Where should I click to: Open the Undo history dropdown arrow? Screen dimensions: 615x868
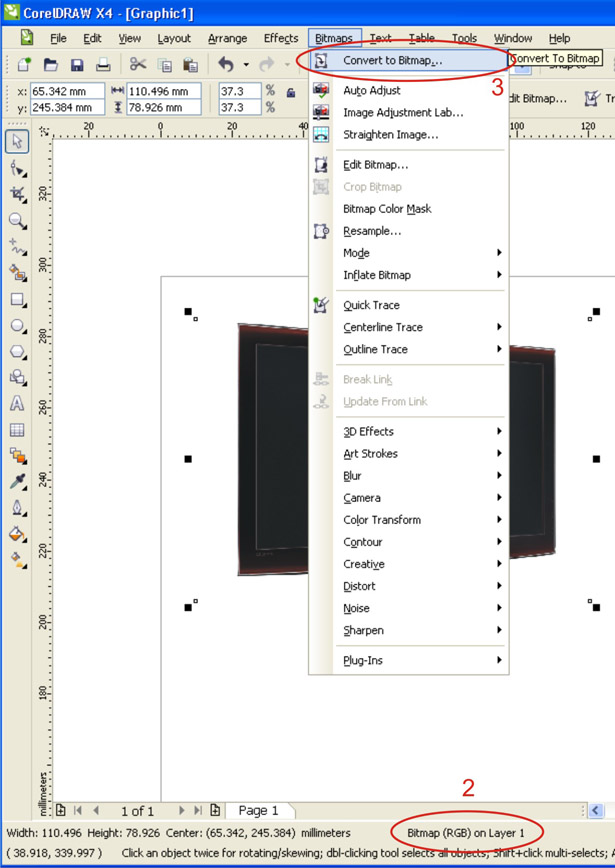246,65
